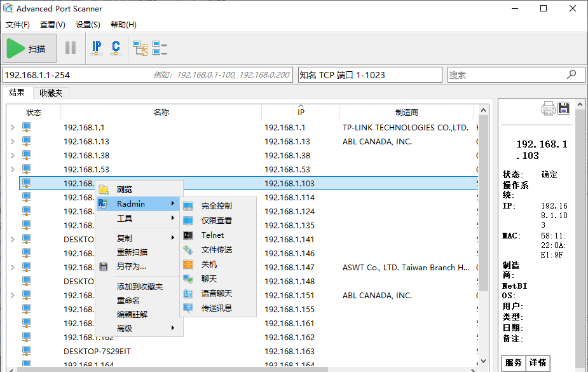Open the 查看(V) menu
The image size is (588, 372).
point(53,25)
